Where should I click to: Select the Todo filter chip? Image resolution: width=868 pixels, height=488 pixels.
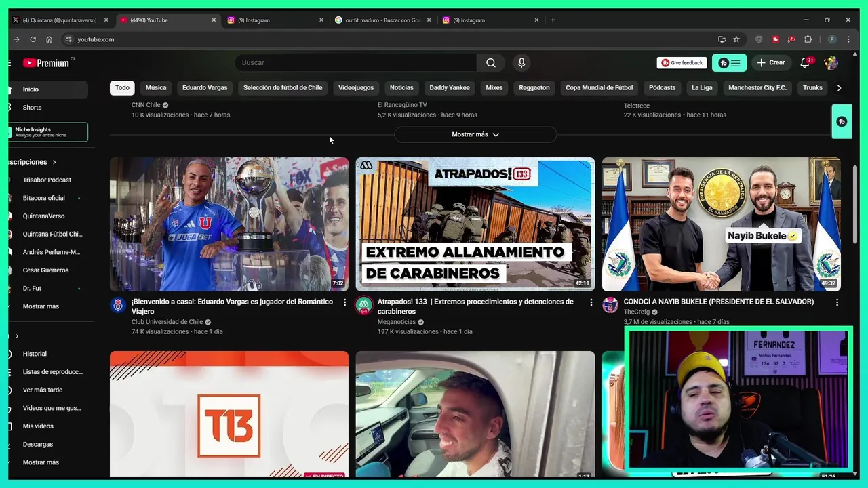(x=122, y=87)
